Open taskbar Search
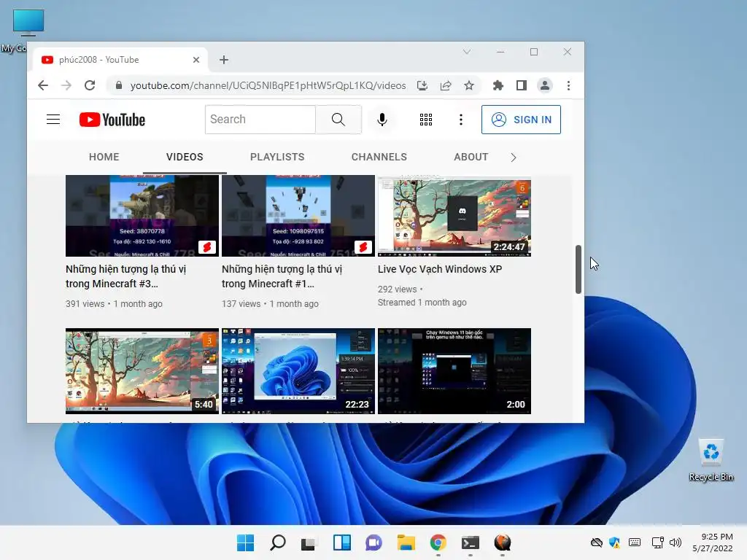Screen dimensions: 747x560 click(x=278, y=542)
